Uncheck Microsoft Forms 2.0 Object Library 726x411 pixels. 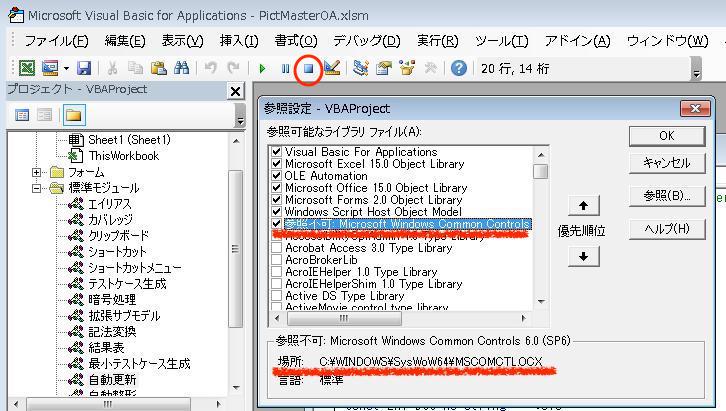pyautogui.click(x=276, y=199)
